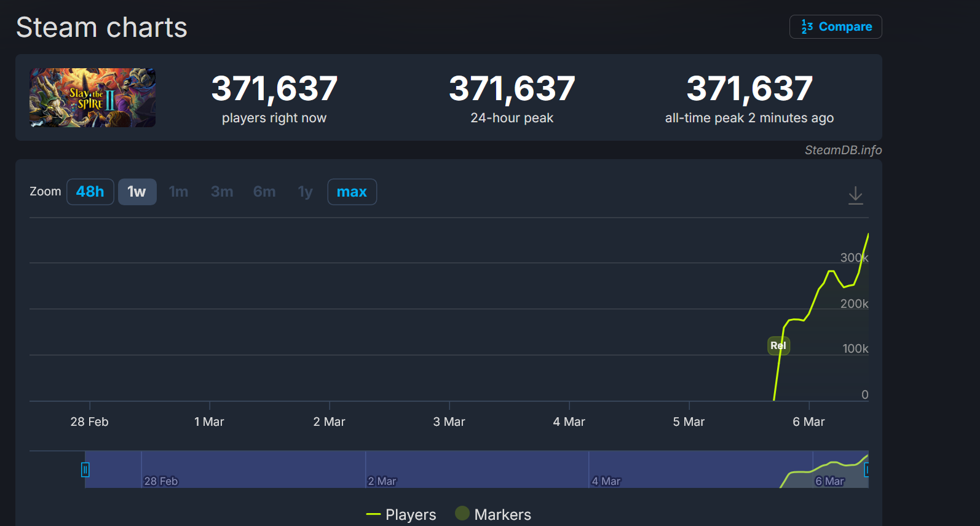Grab the right navigator range handle
The image size is (980, 526).
tap(866, 469)
